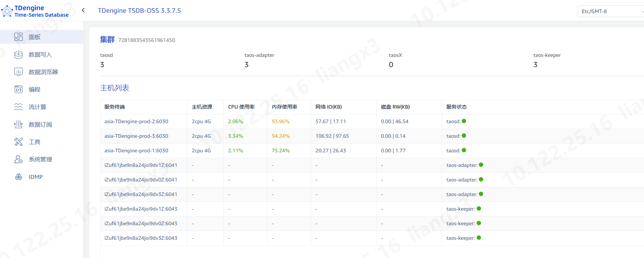Collapse the sidebar with the left chevron
Image resolution: width=644 pixels, height=258 pixels.
[x=83, y=10]
